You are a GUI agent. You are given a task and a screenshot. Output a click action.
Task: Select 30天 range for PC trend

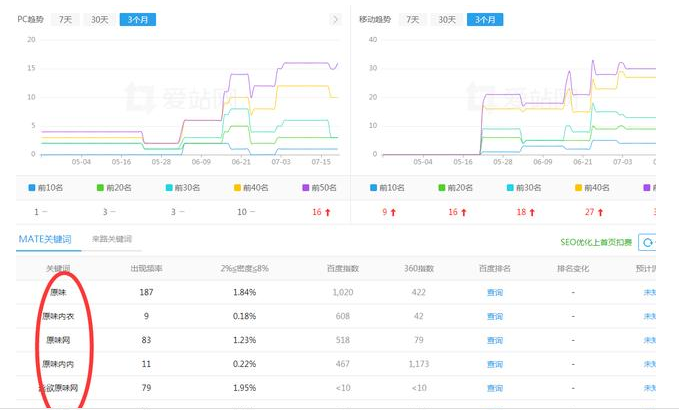(x=99, y=19)
